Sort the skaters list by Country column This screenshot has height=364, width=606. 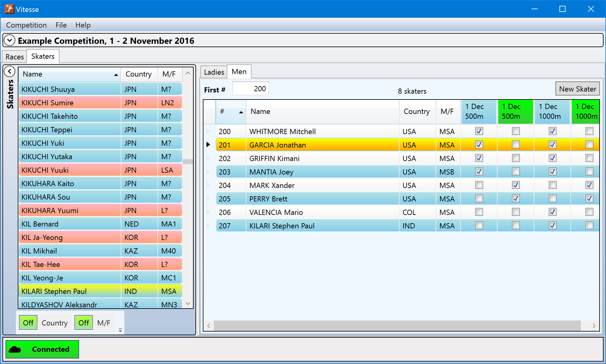139,74
